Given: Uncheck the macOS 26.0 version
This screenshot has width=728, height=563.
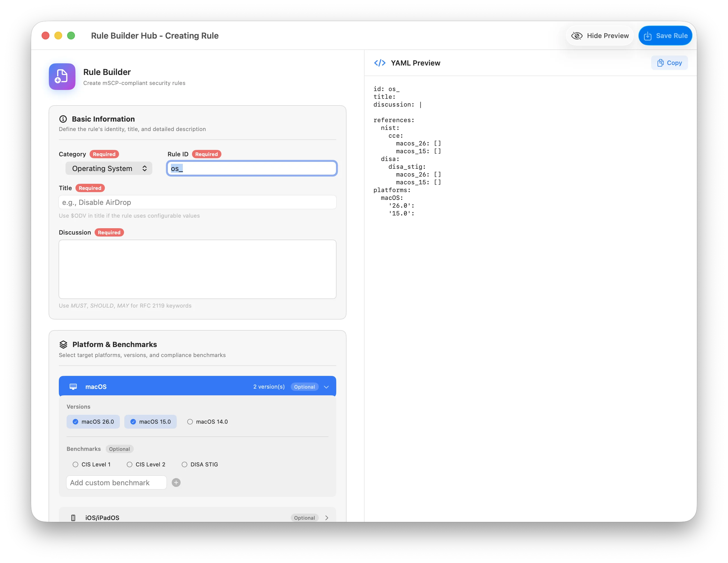Looking at the screenshot, I should tap(76, 422).
